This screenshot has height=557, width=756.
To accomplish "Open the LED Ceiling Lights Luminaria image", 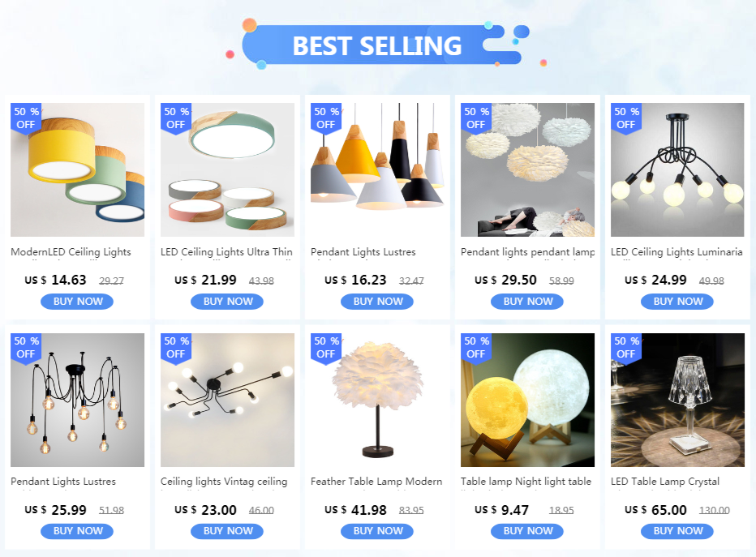I will (677, 169).
